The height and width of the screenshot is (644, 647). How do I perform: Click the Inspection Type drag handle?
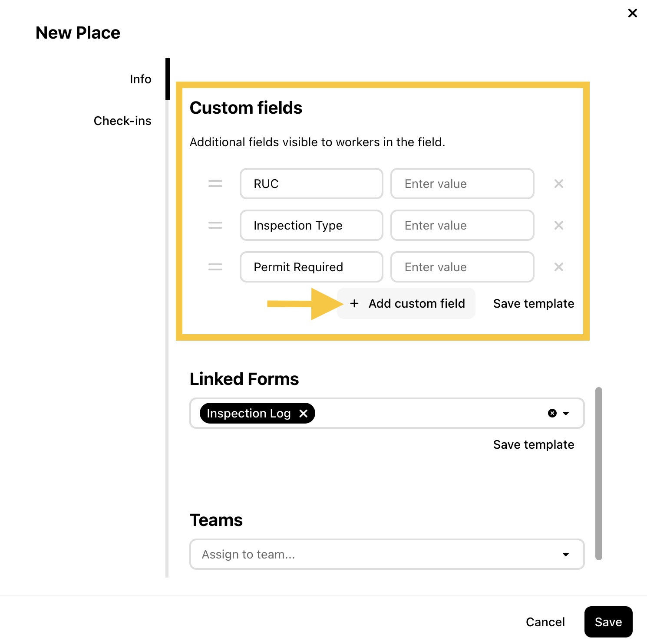point(215,225)
